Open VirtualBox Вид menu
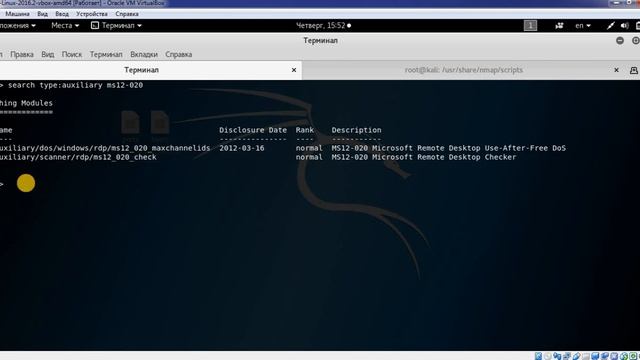 [x=42, y=14]
